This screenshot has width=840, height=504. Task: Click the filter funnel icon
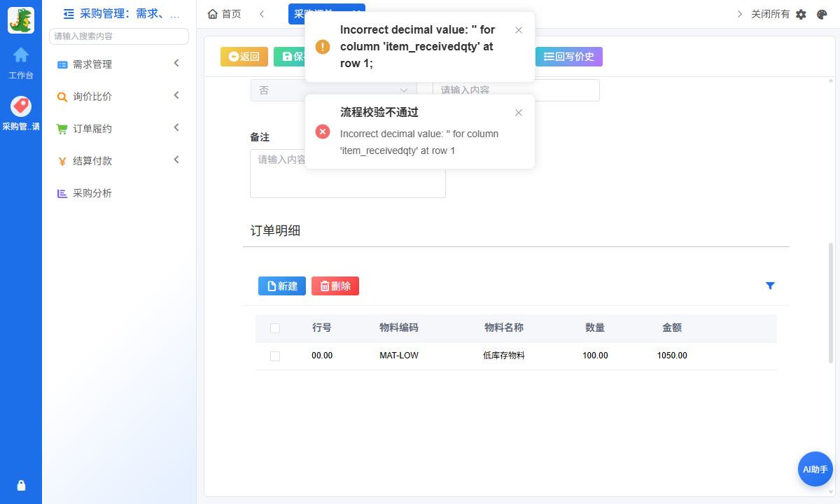(x=770, y=286)
